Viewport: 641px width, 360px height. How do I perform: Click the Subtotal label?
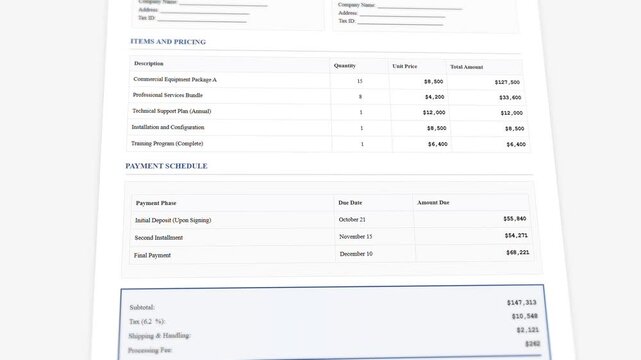pyautogui.click(x=142, y=308)
